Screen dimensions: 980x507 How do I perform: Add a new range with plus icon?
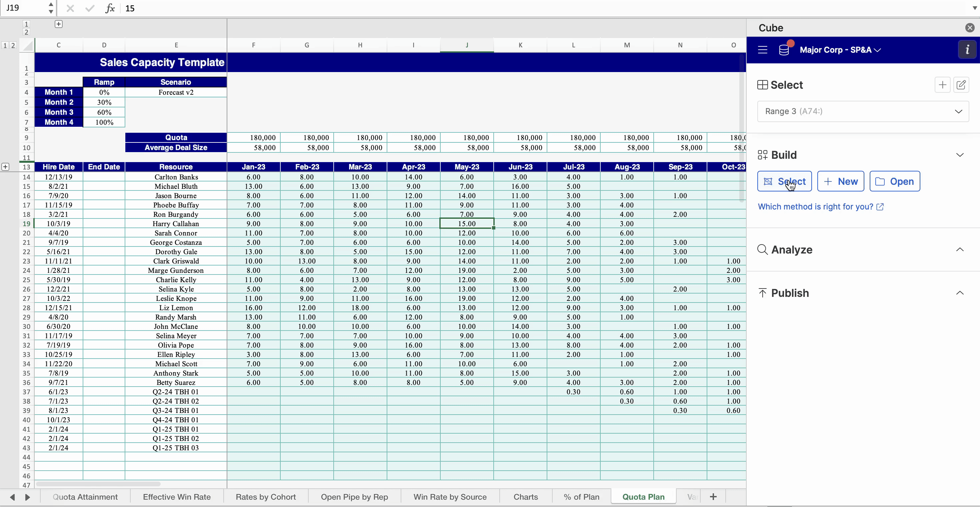click(x=942, y=85)
